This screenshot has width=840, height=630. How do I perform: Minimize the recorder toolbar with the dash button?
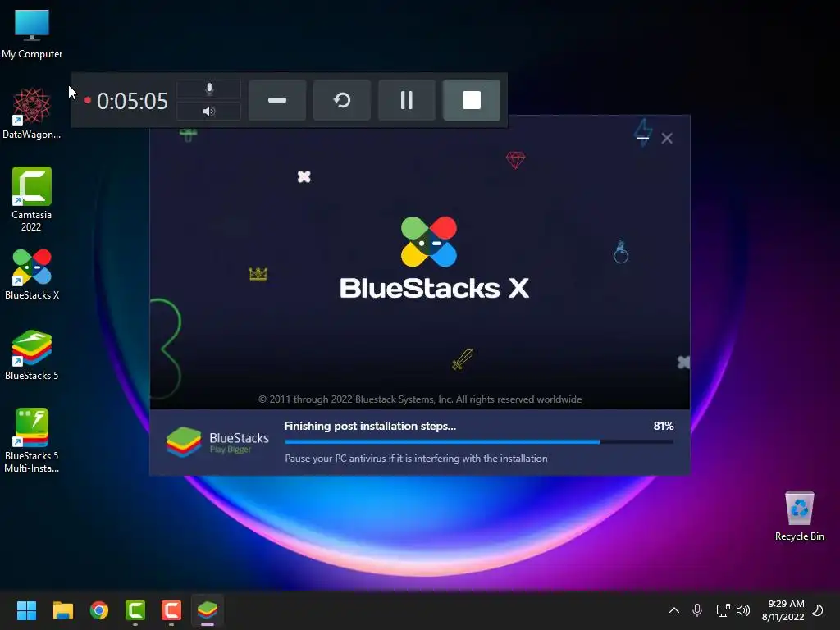(x=277, y=100)
